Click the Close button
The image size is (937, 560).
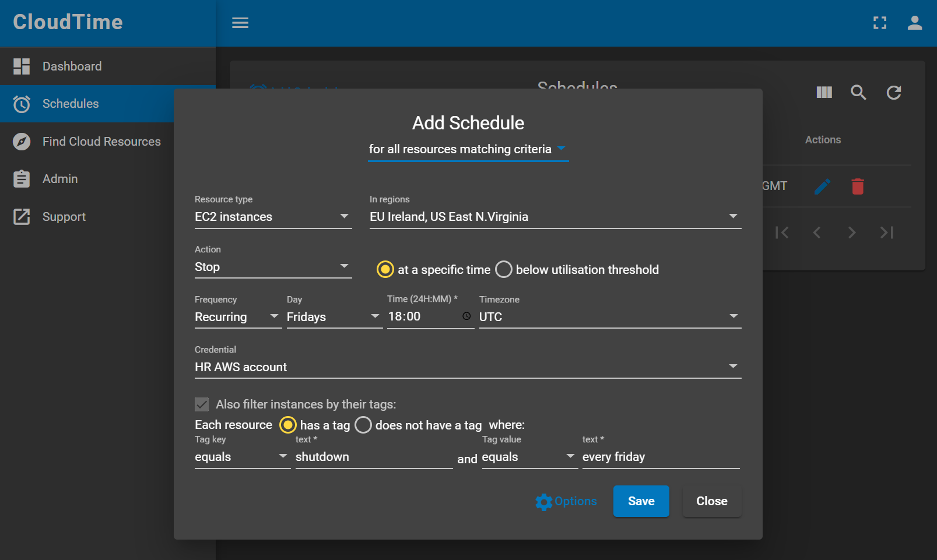711,501
